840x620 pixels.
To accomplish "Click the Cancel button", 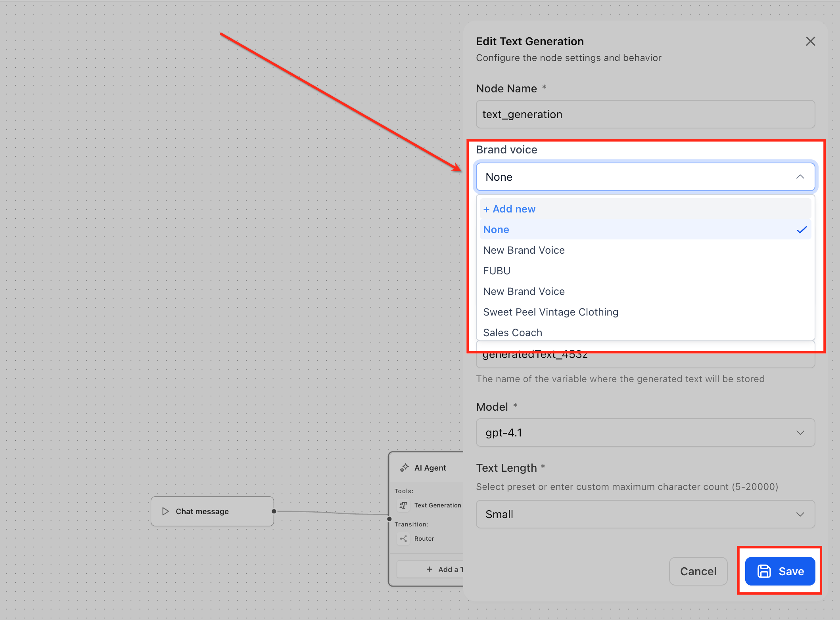I will [698, 571].
